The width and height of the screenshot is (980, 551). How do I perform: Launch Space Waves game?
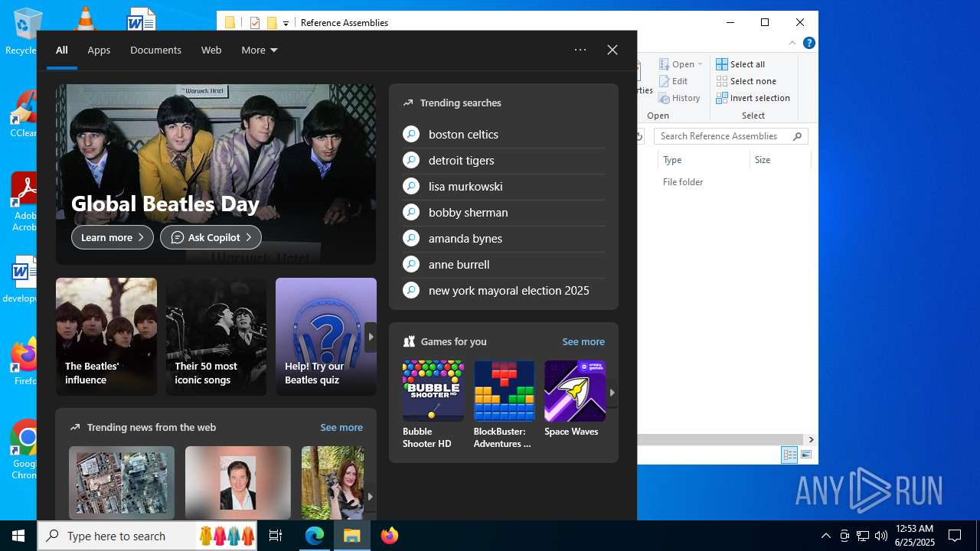575,399
